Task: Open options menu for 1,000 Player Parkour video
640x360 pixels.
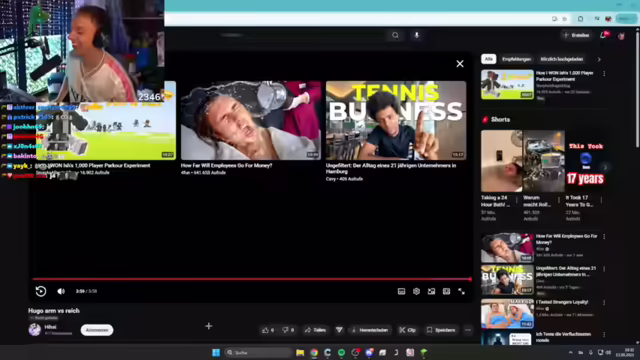Action: 604,74
